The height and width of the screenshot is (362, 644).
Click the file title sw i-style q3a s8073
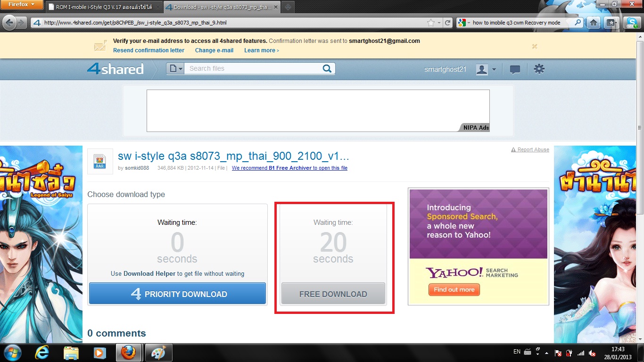(233, 156)
